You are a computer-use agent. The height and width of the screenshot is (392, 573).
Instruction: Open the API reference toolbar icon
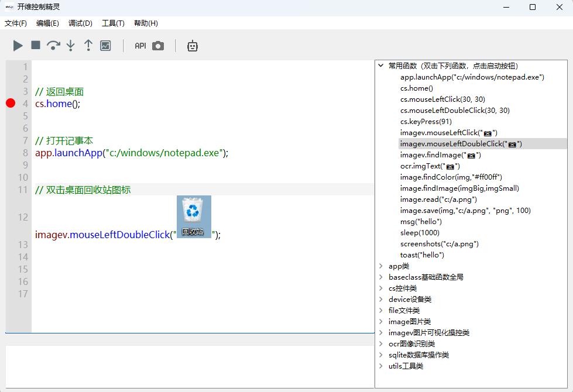[140, 46]
